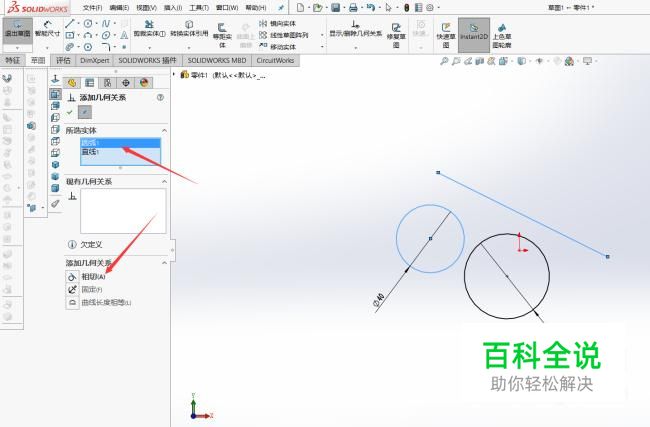Expand the 零件1 flyout tree node
This screenshot has width=650, height=427.
click(x=174, y=75)
